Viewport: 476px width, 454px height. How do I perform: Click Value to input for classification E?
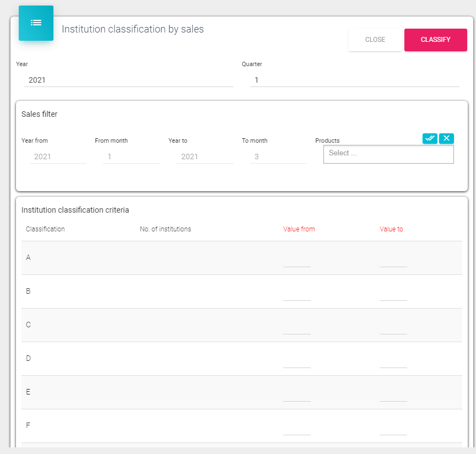393,395
